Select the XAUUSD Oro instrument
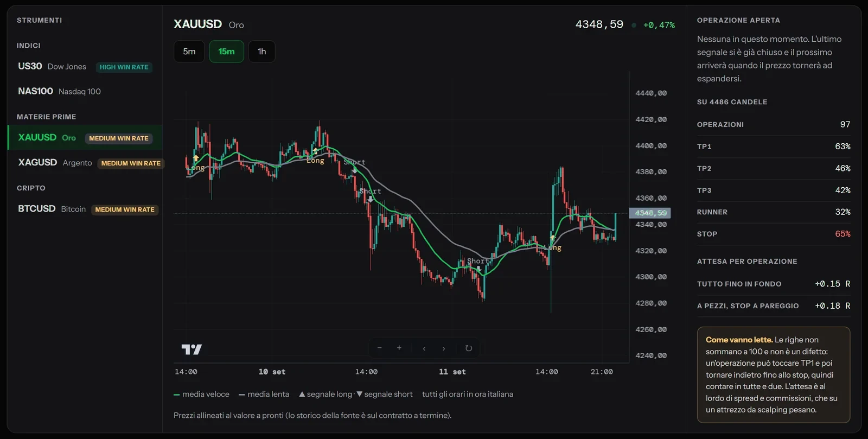The image size is (868, 439). (85, 138)
